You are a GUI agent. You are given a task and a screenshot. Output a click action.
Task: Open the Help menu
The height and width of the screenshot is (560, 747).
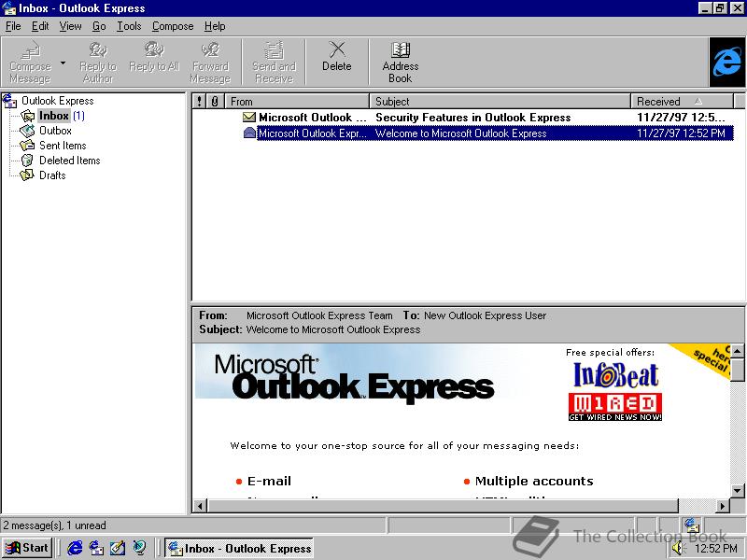[x=215, y=26]
